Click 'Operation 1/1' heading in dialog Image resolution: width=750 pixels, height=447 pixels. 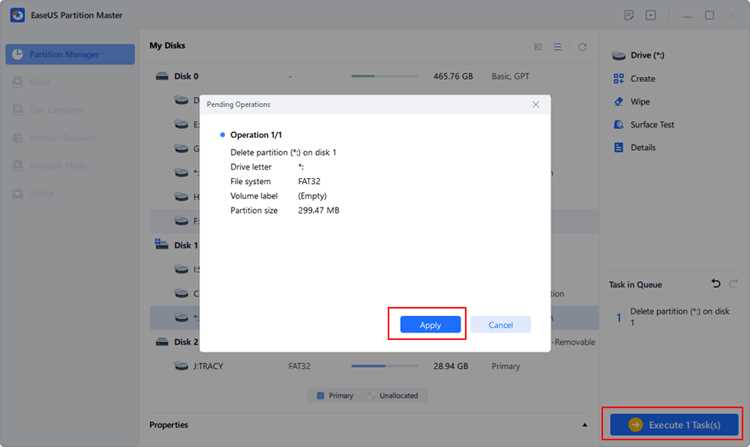(x=256, y=135)
